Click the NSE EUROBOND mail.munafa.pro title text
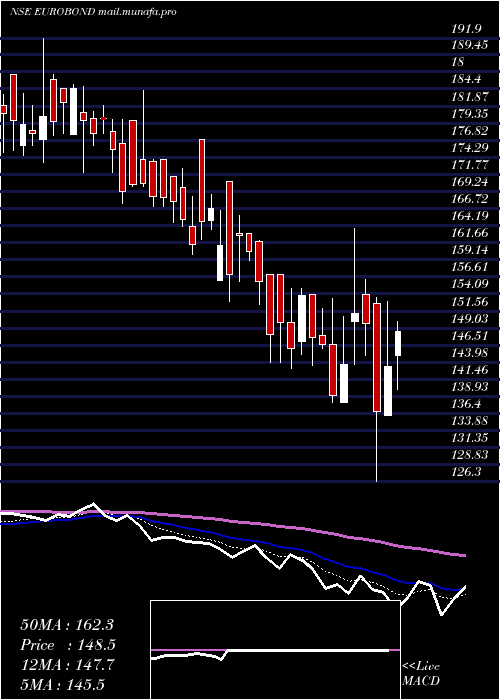Screen dimensions: 500x700 93,12
